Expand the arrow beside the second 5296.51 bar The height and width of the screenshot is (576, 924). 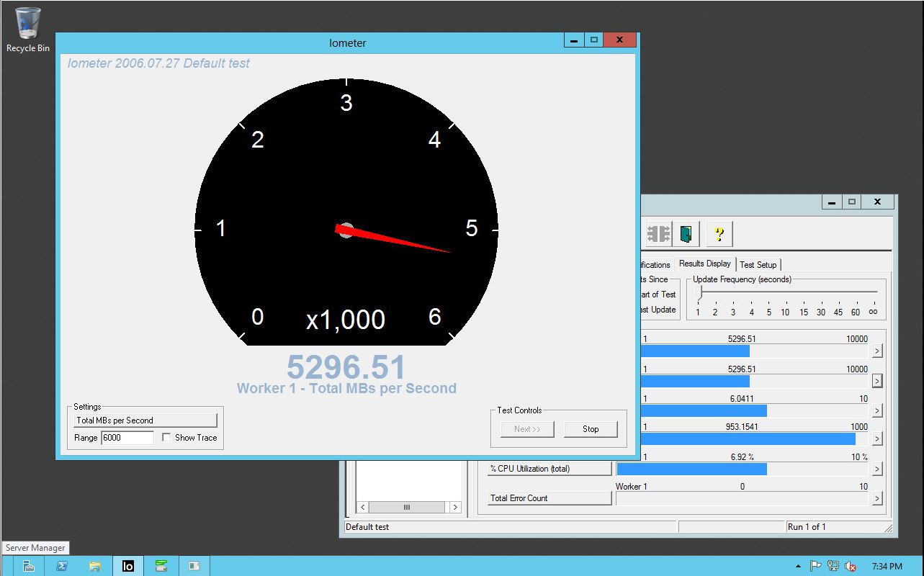tap(876, 381)
